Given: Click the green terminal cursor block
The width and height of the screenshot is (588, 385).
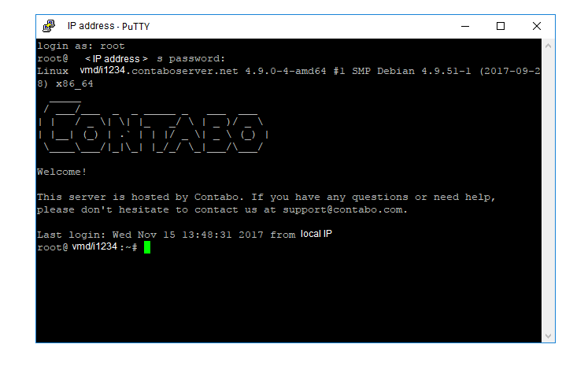Looking at the screenshot, I should click(x=147, y=247).
